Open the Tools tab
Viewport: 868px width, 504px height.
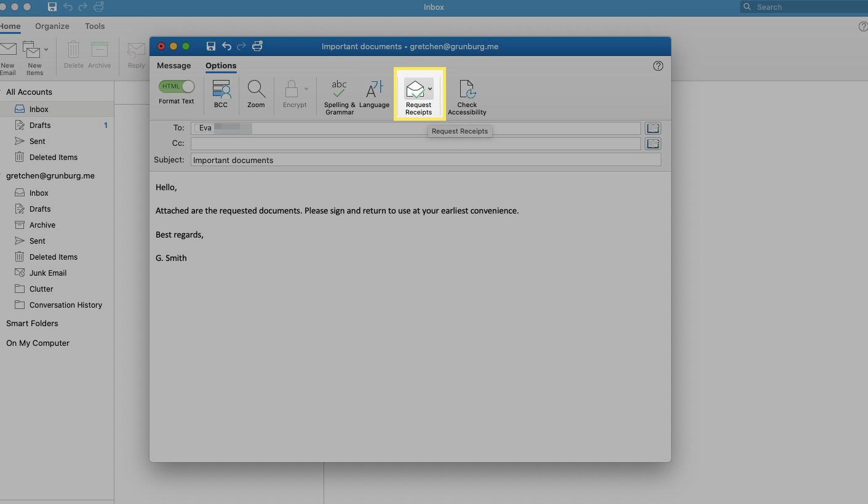pos(95,26)
